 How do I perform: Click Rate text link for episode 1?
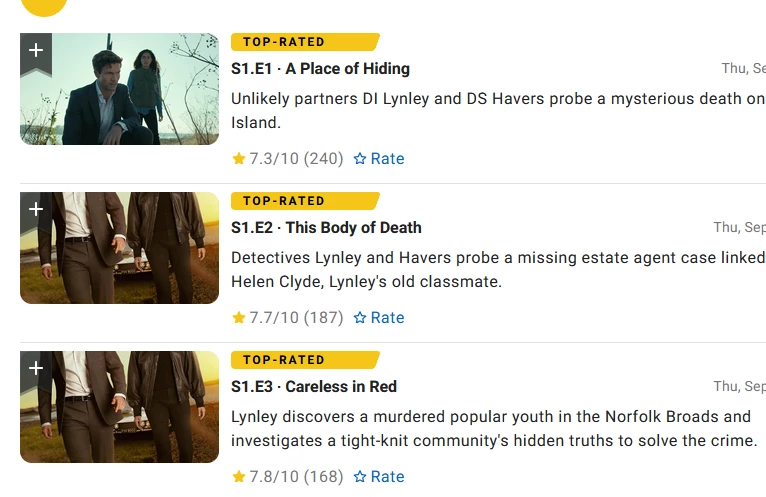[x=387, y=158]
